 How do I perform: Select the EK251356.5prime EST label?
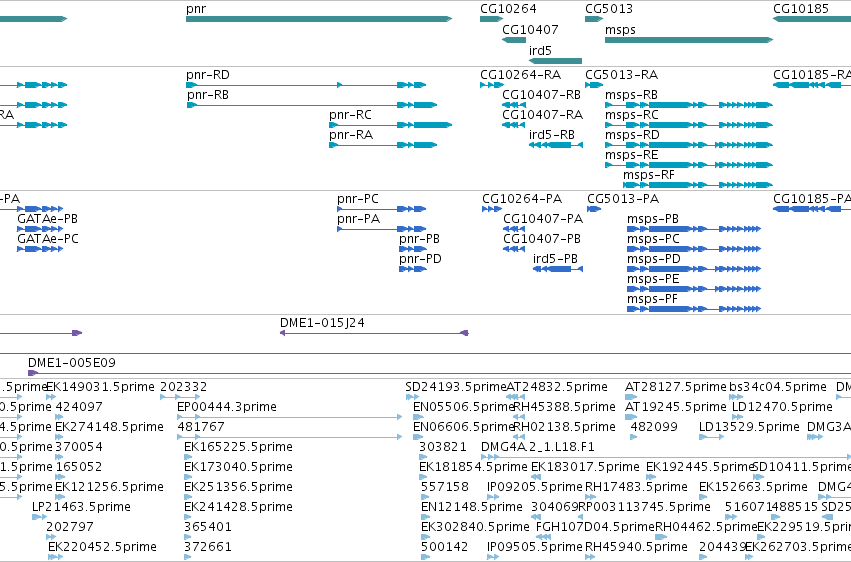(x=238, y=487)
